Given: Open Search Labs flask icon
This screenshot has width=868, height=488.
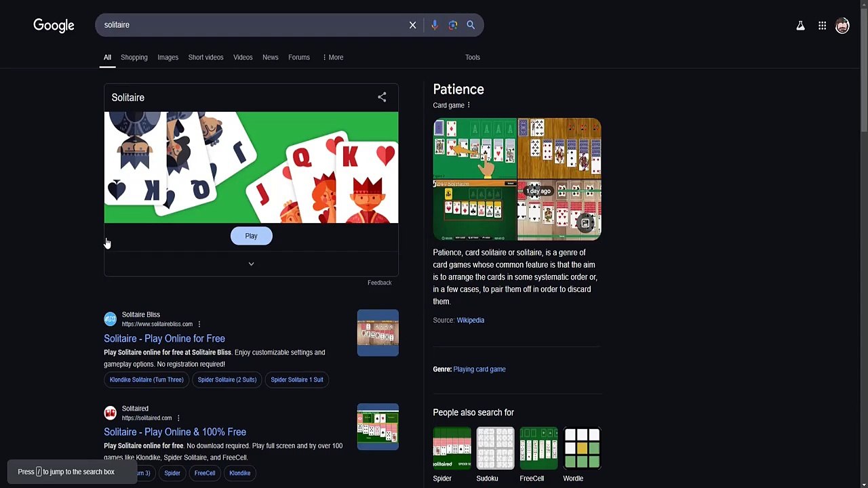Looking at the screenshot, I should pos(800,26).
